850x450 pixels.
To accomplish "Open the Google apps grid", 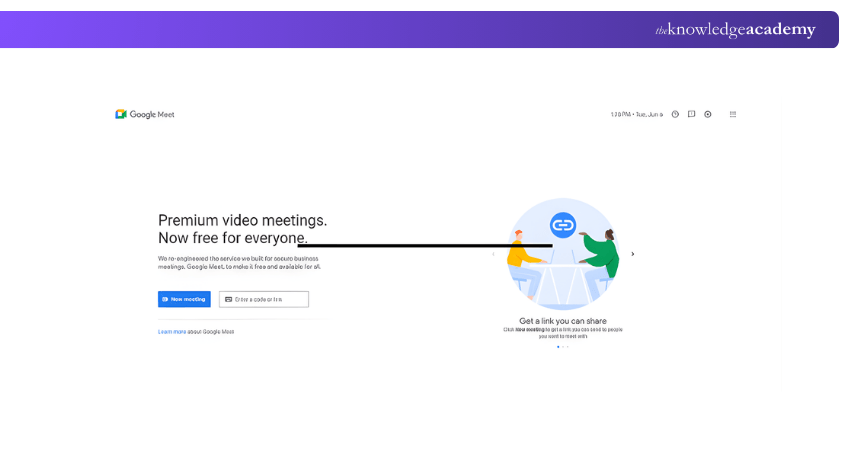I will coord(733,114).
